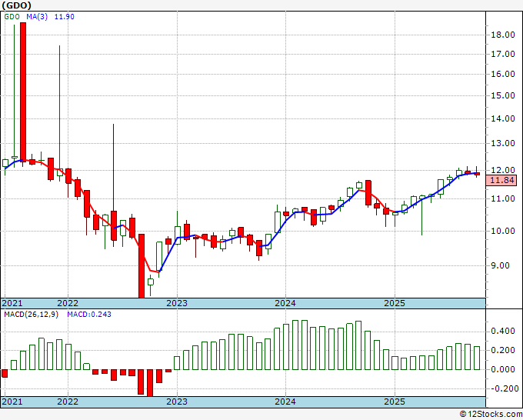
Task: Click the 12Stocks.com copyright text
Action: pyautogui.click(x=491, y=415)
